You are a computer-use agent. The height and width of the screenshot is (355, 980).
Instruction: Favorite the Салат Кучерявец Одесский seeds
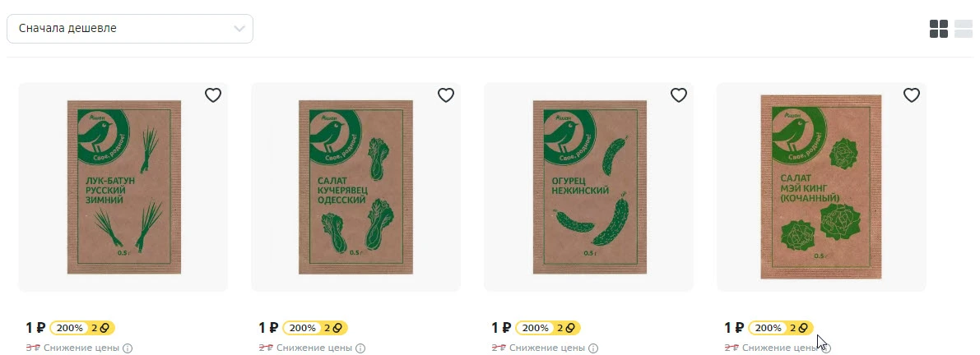click(x=446, y=95)
